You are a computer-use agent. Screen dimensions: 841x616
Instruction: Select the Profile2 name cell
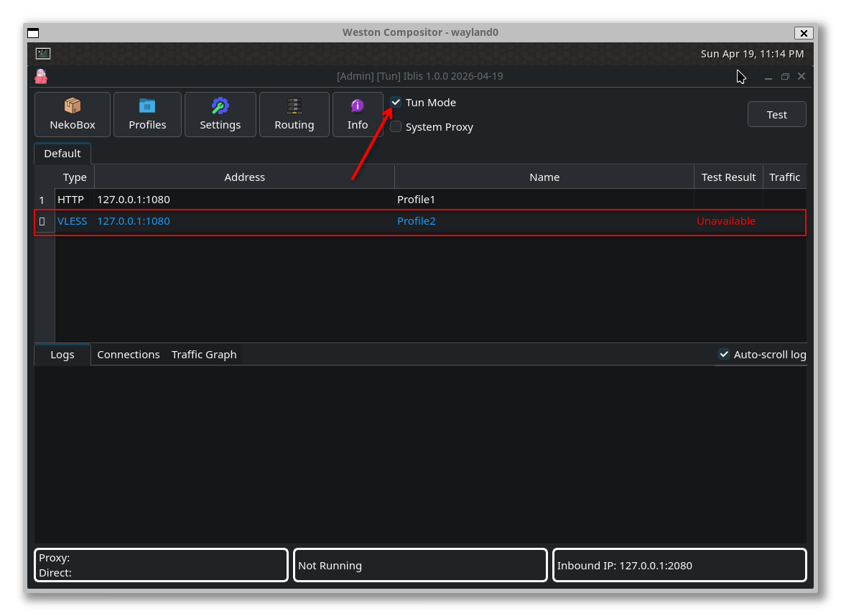pos(544,221)
